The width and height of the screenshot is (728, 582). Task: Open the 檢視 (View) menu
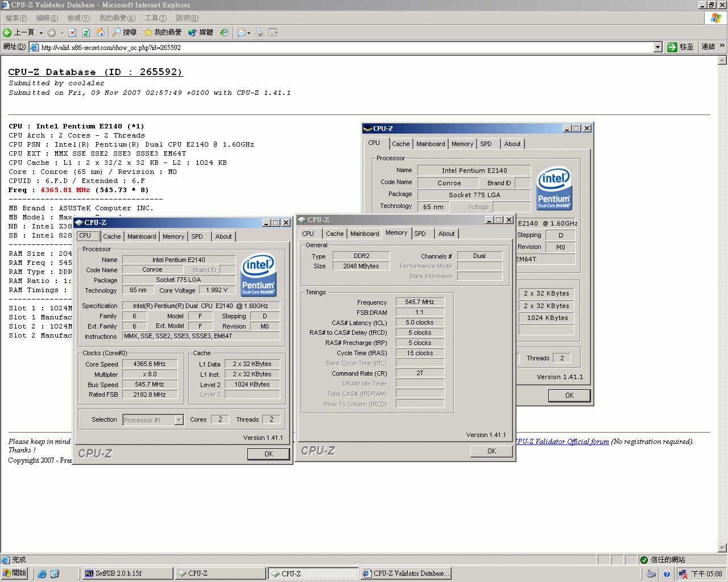78,18
